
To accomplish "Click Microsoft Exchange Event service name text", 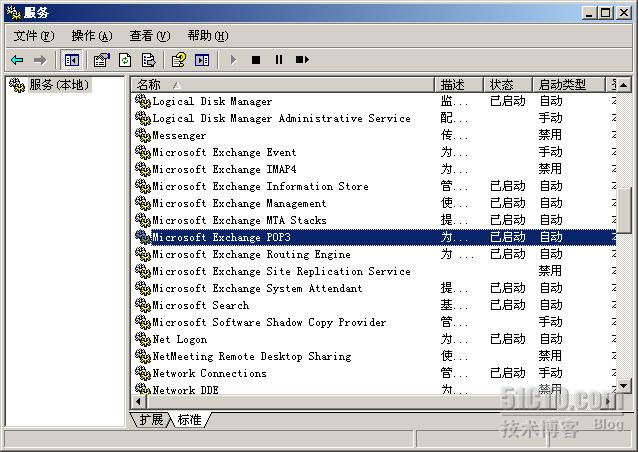I will 224,152.
